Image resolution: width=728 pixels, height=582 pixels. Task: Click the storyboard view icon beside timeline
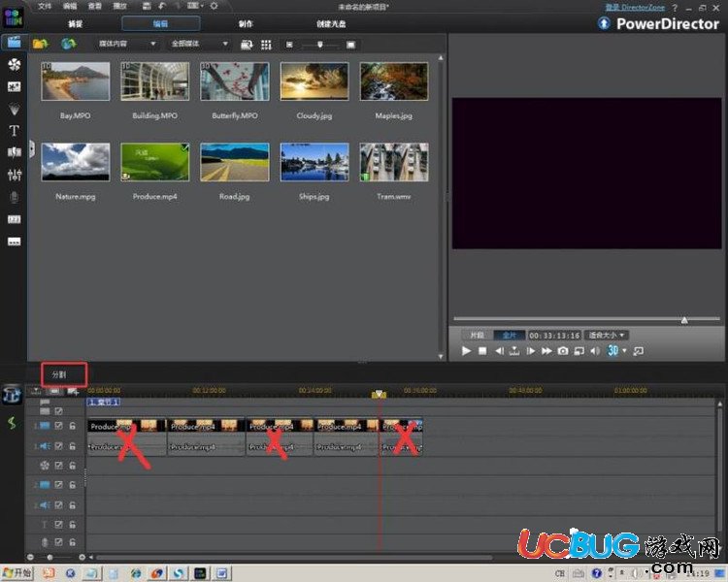(x=54, y=391)
